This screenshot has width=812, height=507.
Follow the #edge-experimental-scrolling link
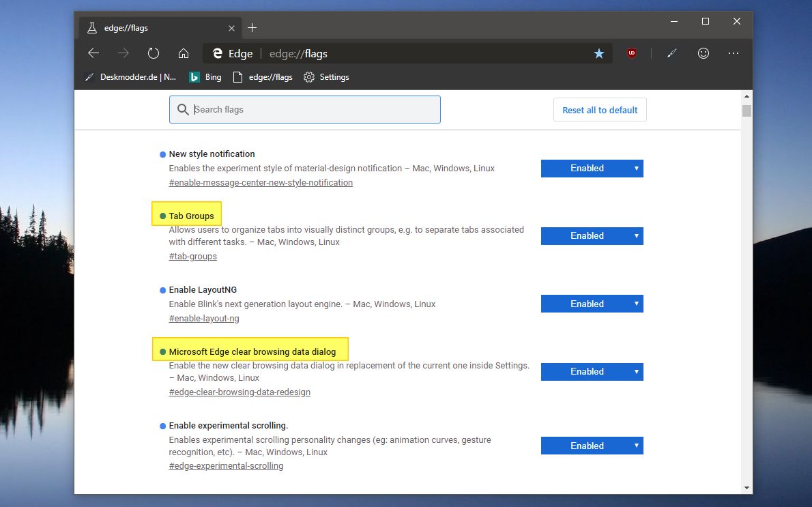226,466
